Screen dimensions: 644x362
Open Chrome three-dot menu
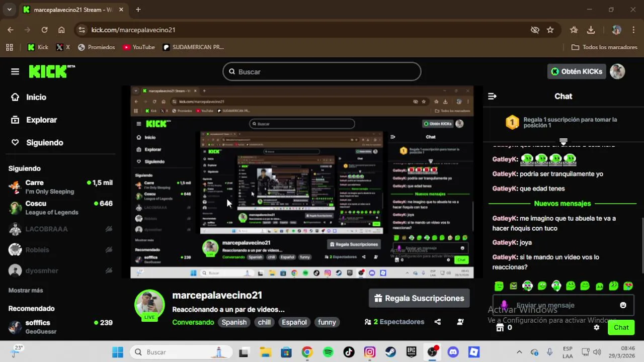click(633, 30)
